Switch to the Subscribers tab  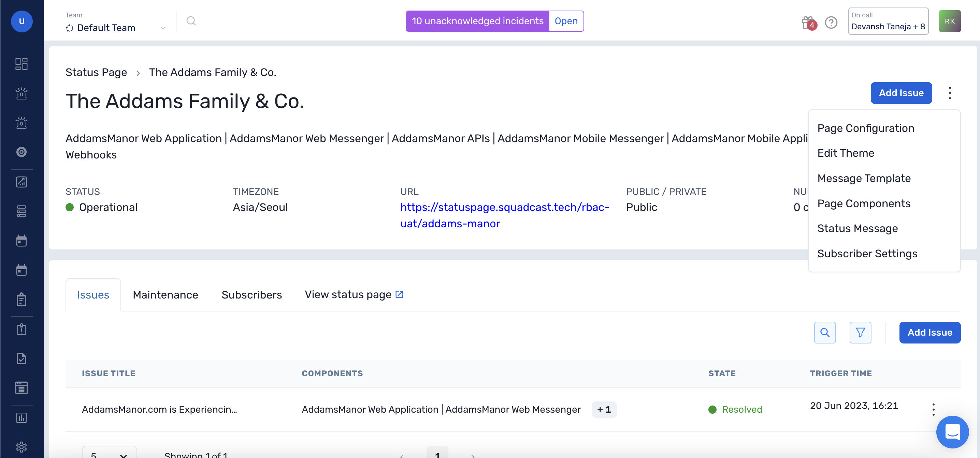coord(251,294)
